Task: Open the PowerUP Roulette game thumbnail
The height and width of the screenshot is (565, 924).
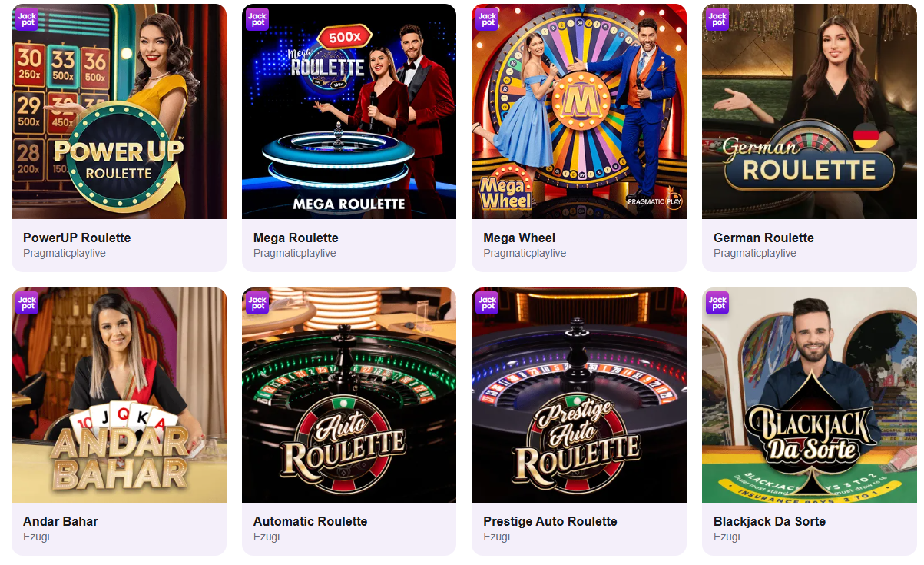Action: click(x=119, y=111)
